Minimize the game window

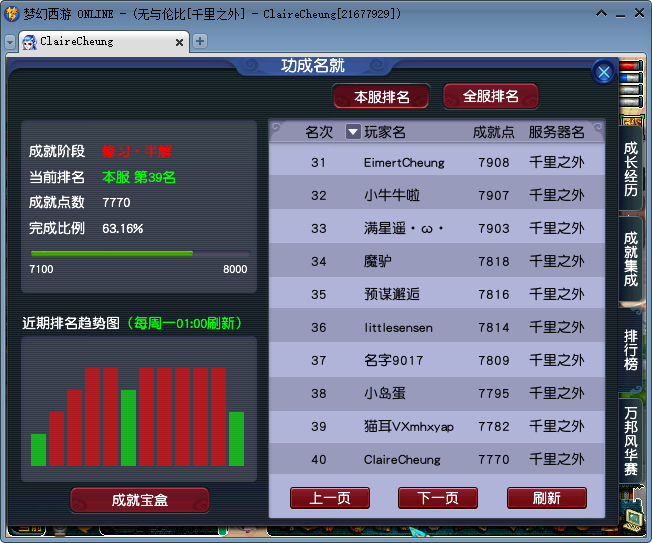coord(620,14)
